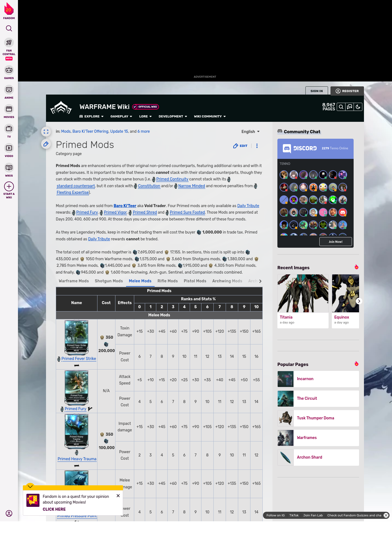392x545 pixels.
Task: Expand the Explore menu
Action: click(91, 116)
